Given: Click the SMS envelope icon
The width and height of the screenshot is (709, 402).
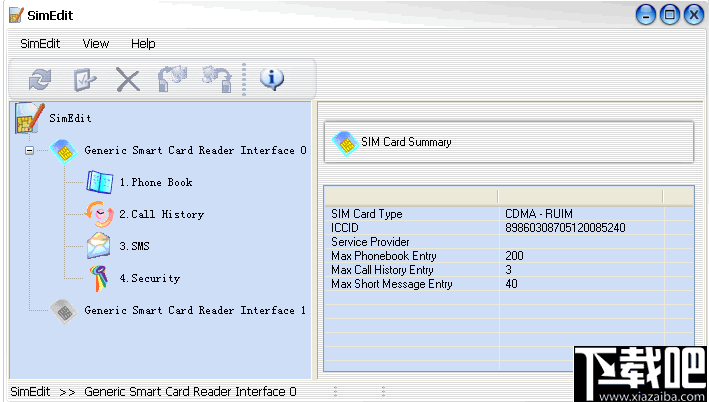Looking at the screenshot, I should [x=99, y=246].
